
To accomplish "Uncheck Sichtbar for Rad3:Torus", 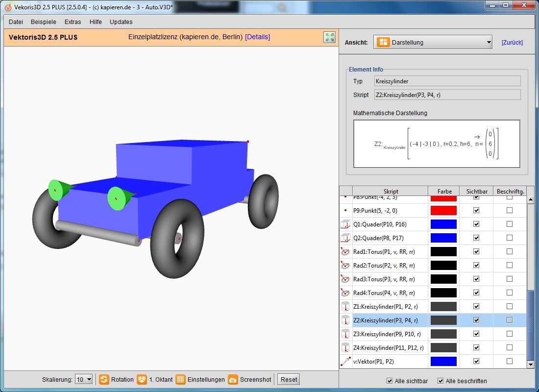I will click(x=476, y=279).
